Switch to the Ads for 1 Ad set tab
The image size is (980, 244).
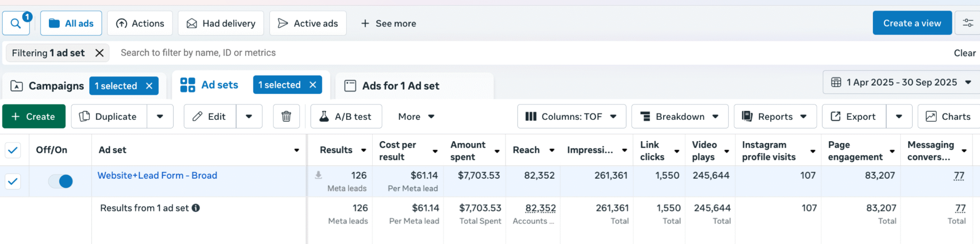tap(400, 86)
